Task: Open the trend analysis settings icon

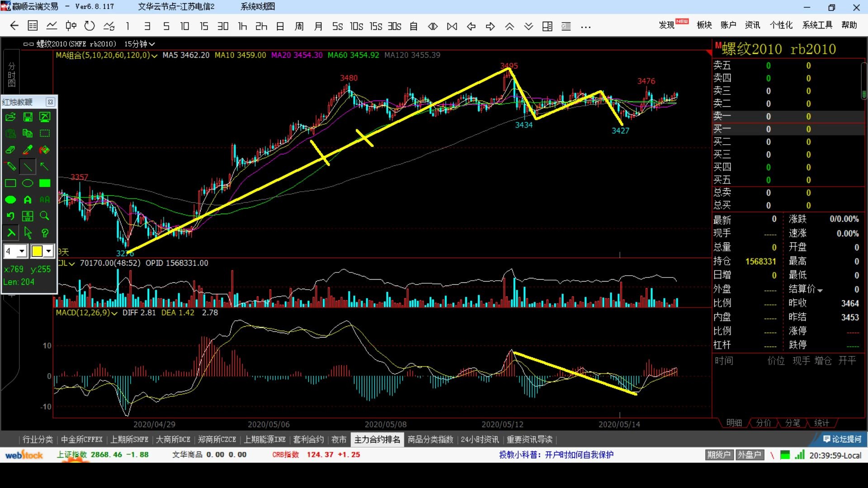Action: coord(109,26)
